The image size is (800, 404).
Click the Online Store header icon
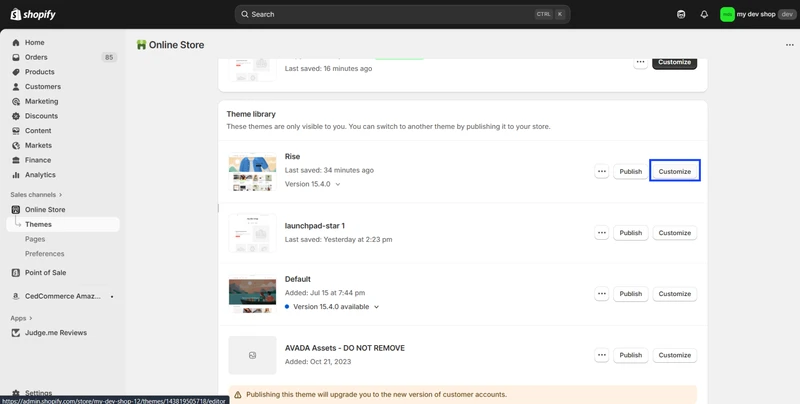(x=141, y=45)
